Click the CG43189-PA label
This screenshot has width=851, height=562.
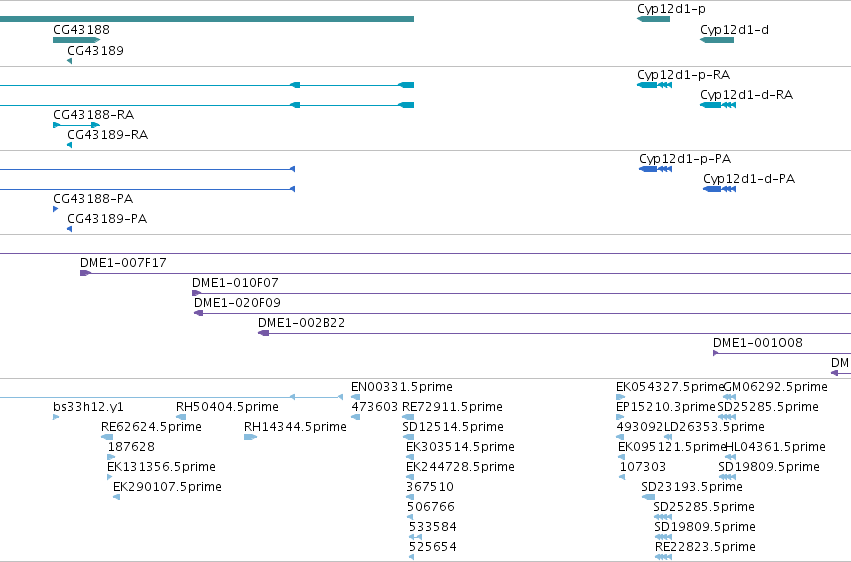107,219
